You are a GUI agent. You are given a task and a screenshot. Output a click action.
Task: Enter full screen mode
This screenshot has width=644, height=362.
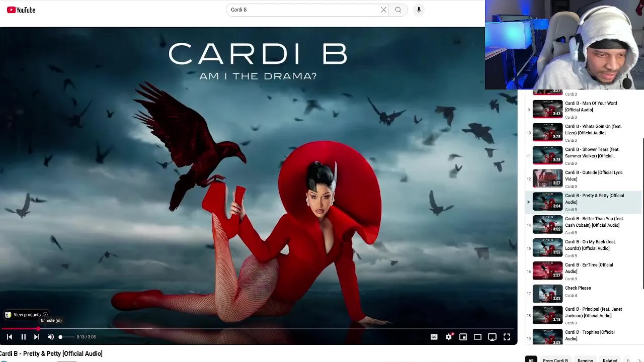[x=507, y=337]
